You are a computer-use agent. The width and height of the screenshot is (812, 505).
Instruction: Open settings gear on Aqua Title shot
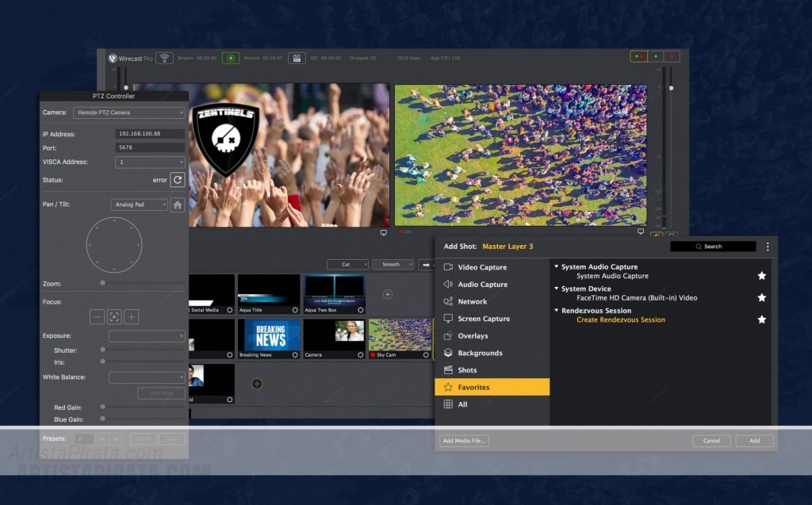point(295,310)
